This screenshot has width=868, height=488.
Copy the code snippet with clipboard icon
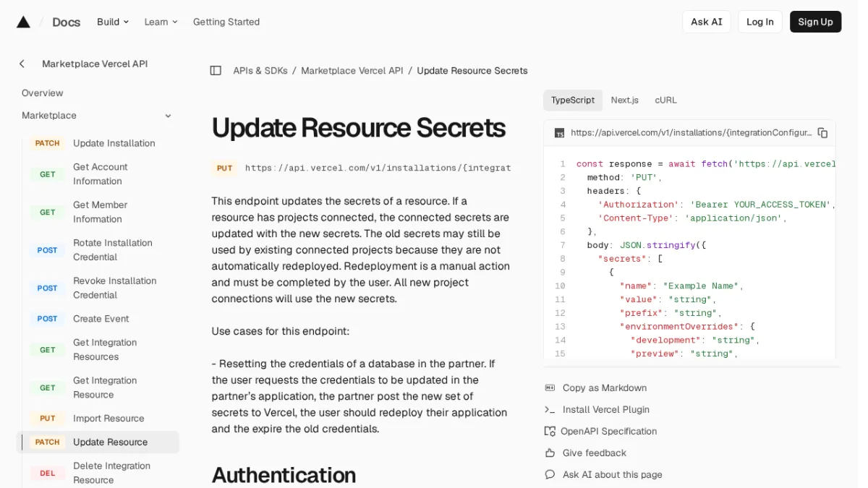[822, 132]
